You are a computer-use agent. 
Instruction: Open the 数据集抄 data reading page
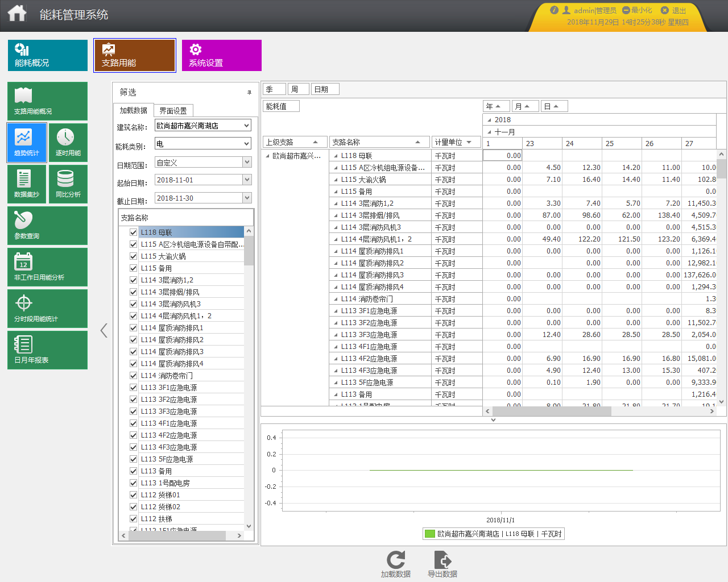pyautogui.click(x=27, y=184)
